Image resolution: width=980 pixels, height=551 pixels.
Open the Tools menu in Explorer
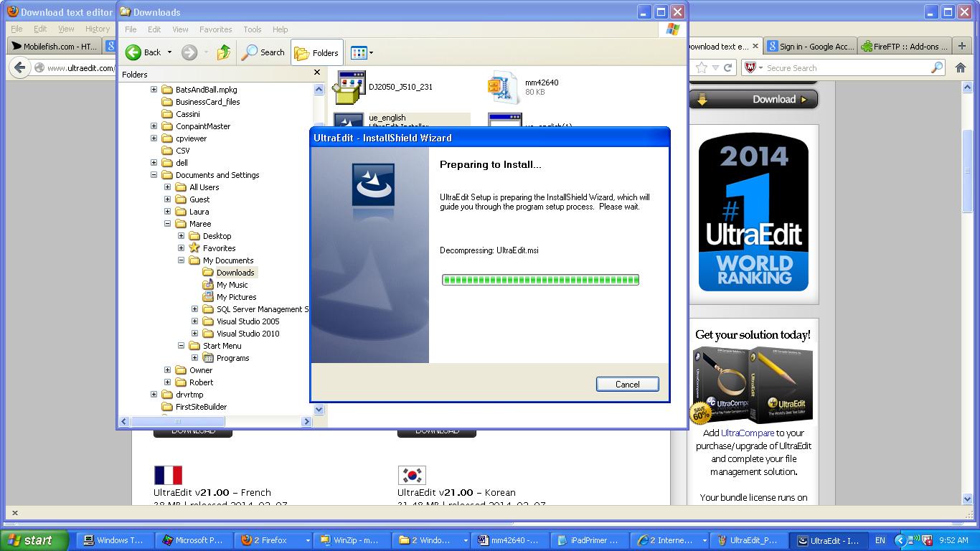tap(252, 29)
